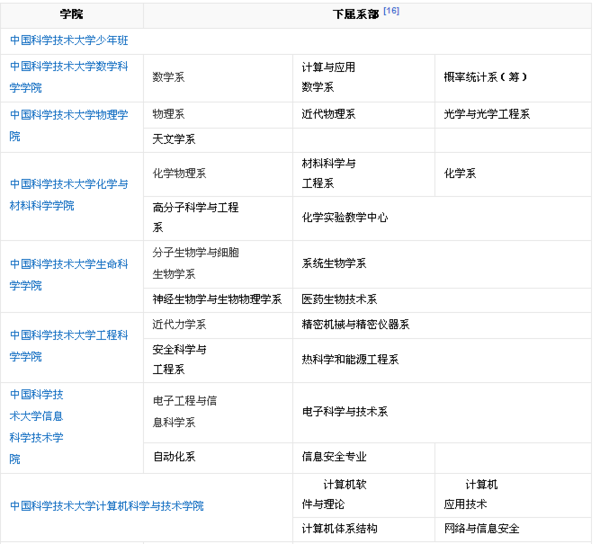Select the 光学与光学工程系 cell

(x=513, y=114)
